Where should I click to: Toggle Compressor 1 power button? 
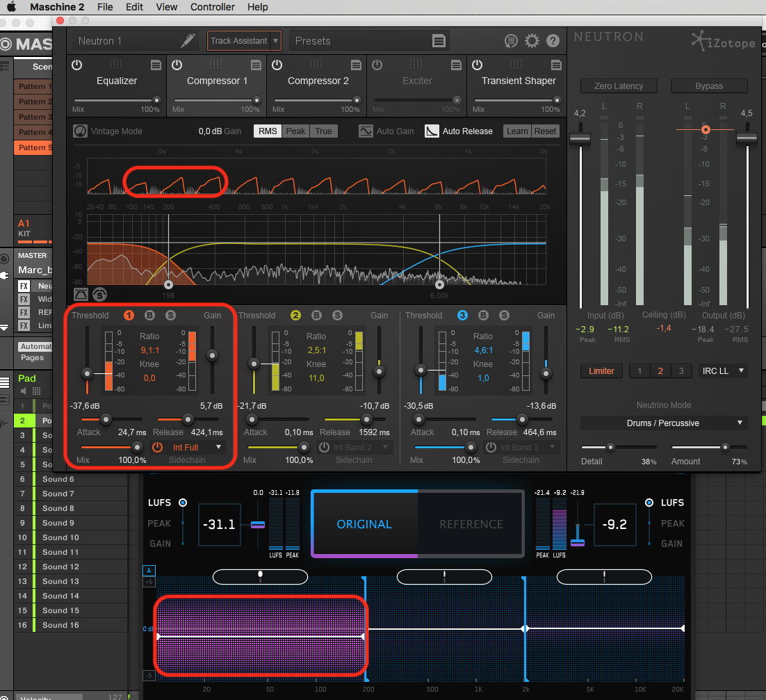177,65
